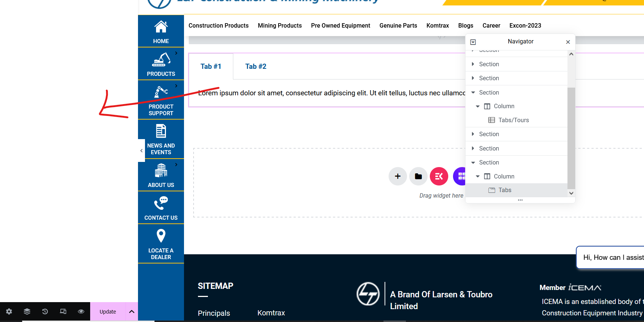Screen dimensions: 644x322
Task: Collapse the Section containing Tabs/Tours
Action: click(473, 92)
